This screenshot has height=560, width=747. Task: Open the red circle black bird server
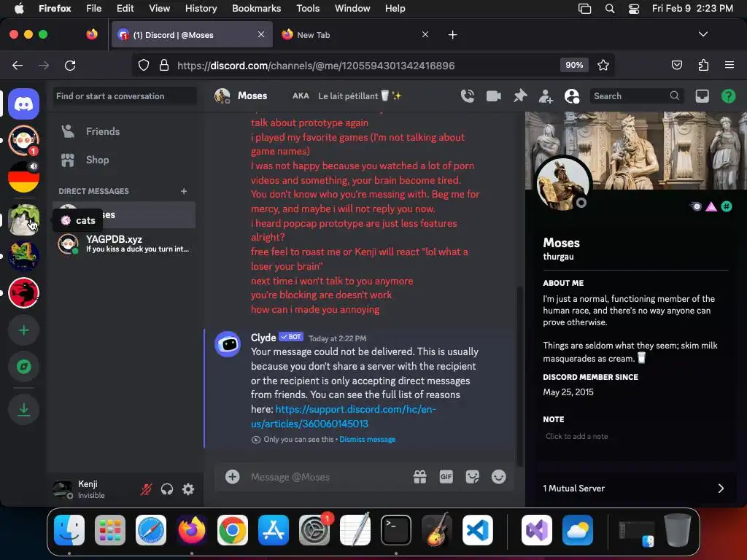pyautogui.click(x=23, y=293)
